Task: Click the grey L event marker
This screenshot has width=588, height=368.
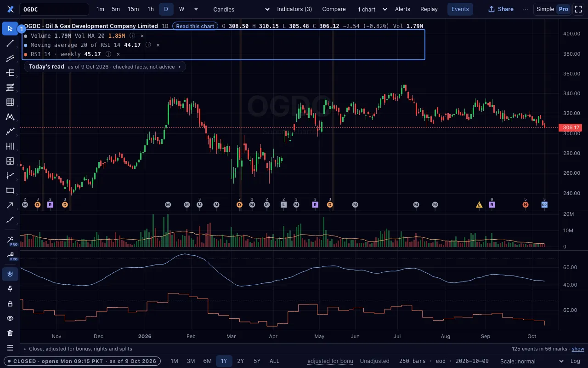Action: [283, 205]
